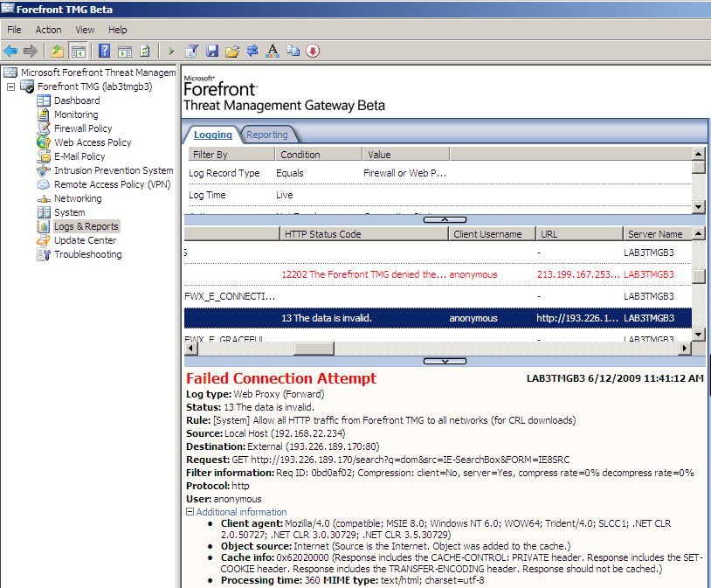Image resolution: width=711 pixels, height=588 pixels.
Task: Open log text colors letter A icon
Action: click(273, 51)
